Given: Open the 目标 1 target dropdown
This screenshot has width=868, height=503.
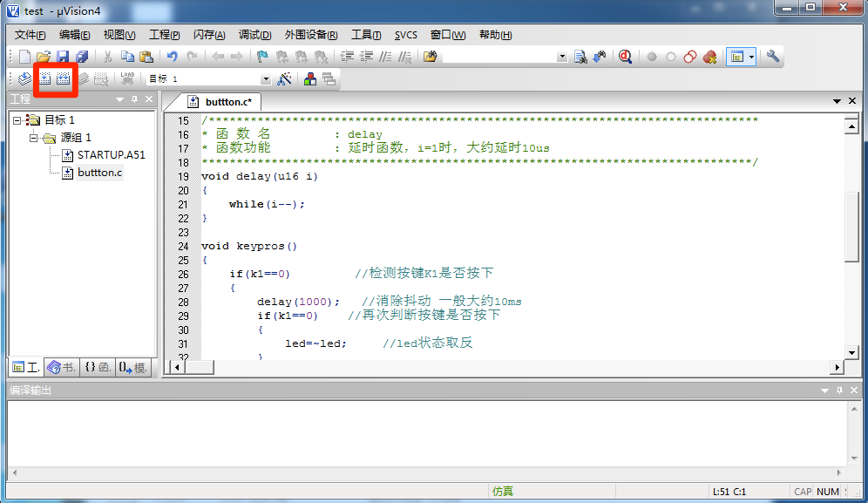Looking at the screenshot, I should coord(266,78).
